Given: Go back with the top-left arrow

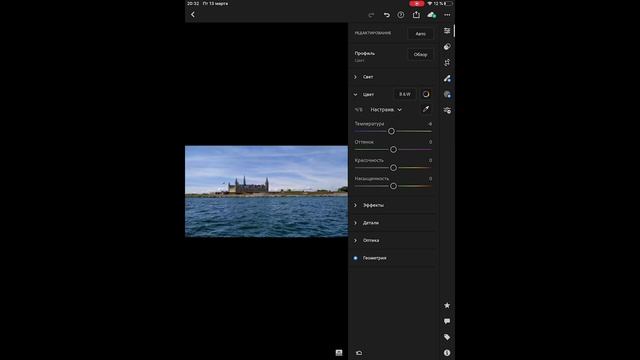Looking at the screenshot, I should pyautogui.click(x=193, y=15).
